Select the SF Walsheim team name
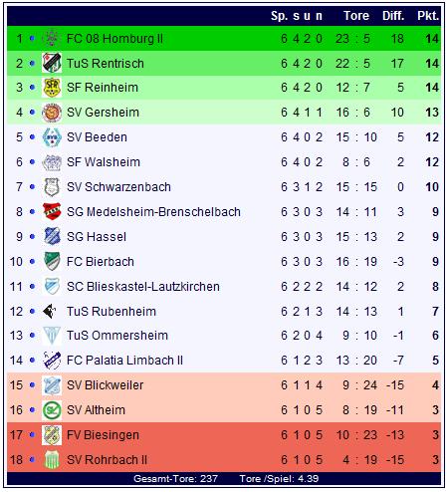The image size is (448, 492). click(x=104, y=162)
